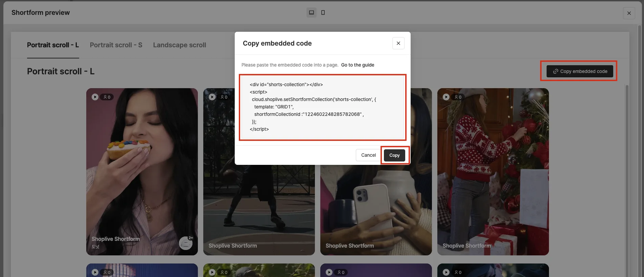Switch to desktop preview icon
644x277 pixels.
point(312,12)
